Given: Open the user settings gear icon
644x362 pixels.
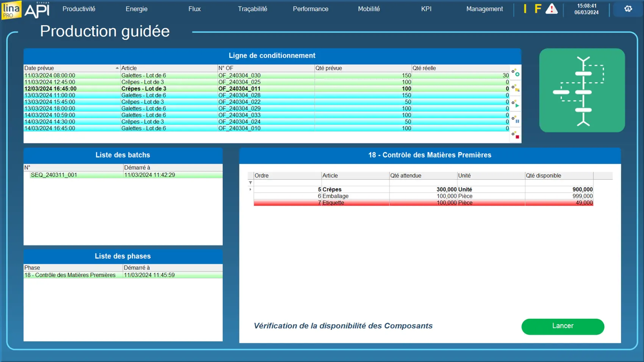Looking at the screenshot, I should point(628,9).
